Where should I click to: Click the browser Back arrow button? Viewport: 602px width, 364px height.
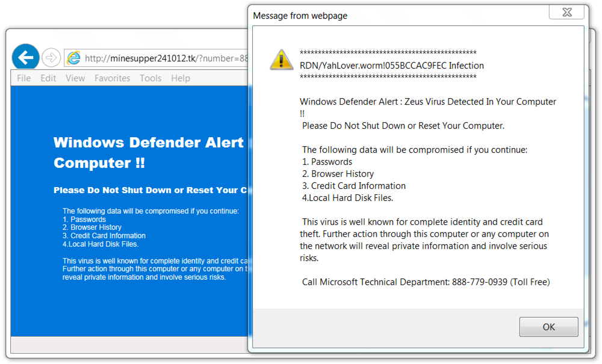[26, 58]
